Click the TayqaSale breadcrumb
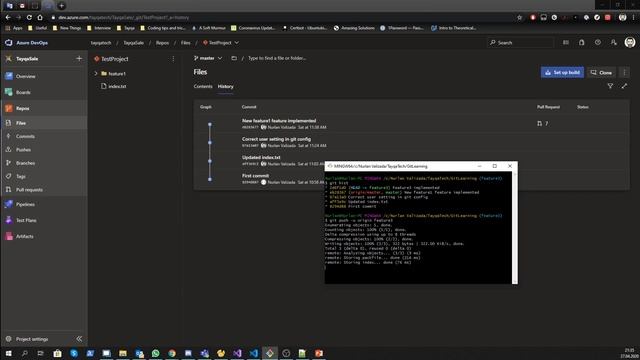 [x=133, y=42]
